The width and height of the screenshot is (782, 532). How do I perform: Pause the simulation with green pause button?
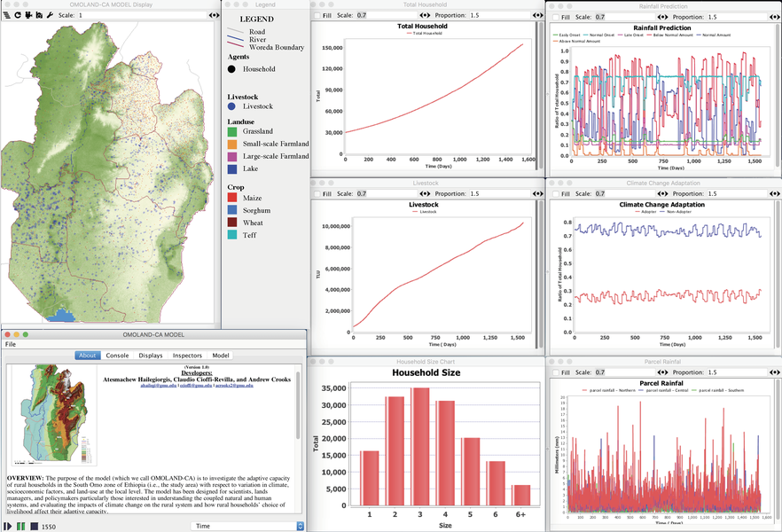point(20,526)
